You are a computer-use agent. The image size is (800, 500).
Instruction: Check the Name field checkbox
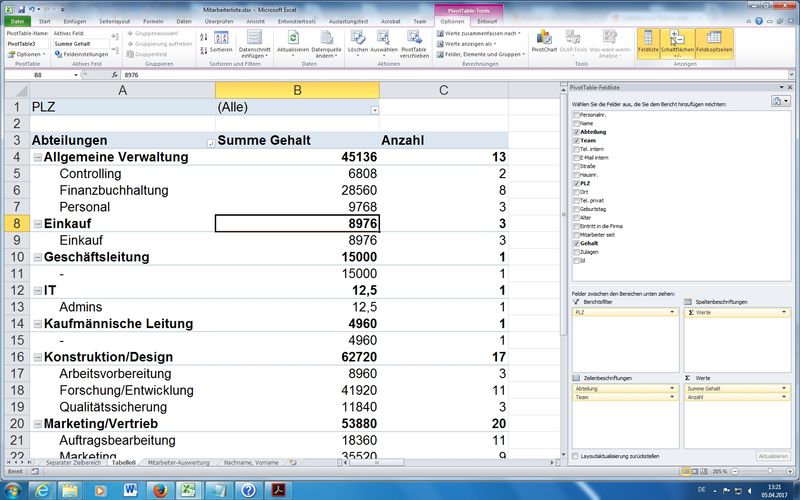coord(575,123)
